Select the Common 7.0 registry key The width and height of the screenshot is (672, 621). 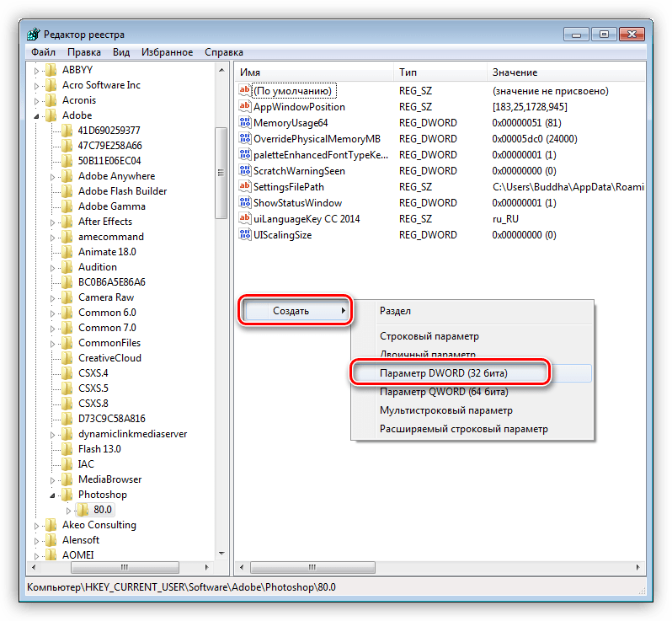(x=107, y=328)
